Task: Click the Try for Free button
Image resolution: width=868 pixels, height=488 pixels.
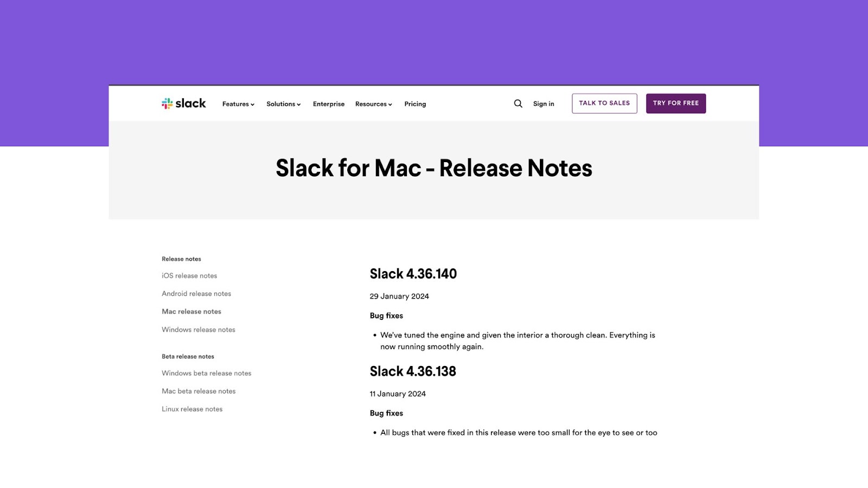Action: coord(675,103)
